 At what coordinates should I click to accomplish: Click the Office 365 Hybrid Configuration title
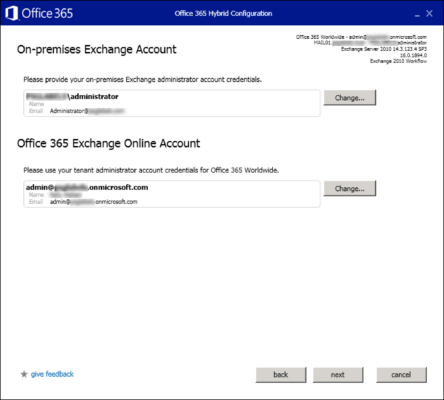223,13
